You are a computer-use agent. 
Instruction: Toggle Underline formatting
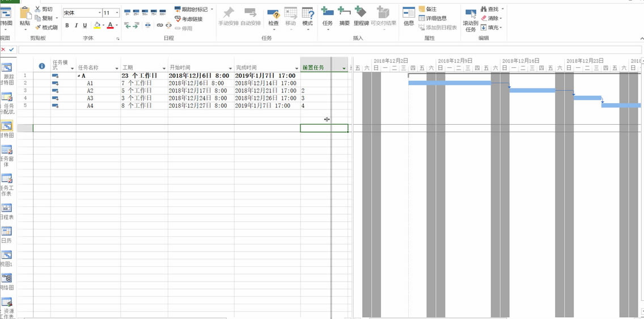[85, 25]
